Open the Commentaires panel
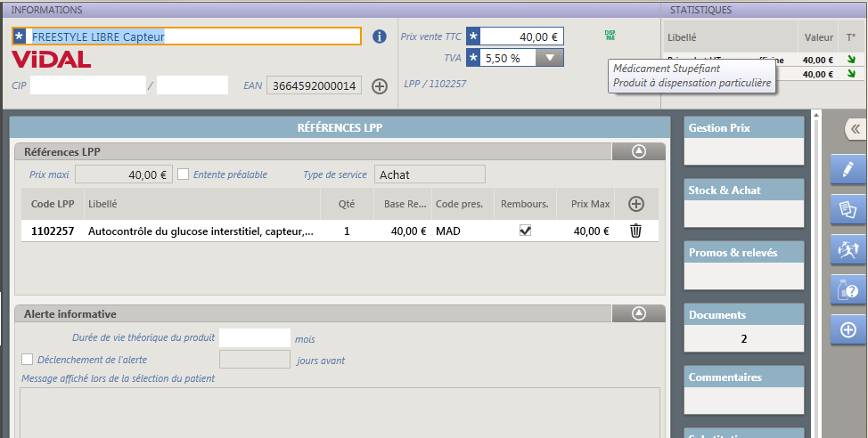 click(744, 390)
